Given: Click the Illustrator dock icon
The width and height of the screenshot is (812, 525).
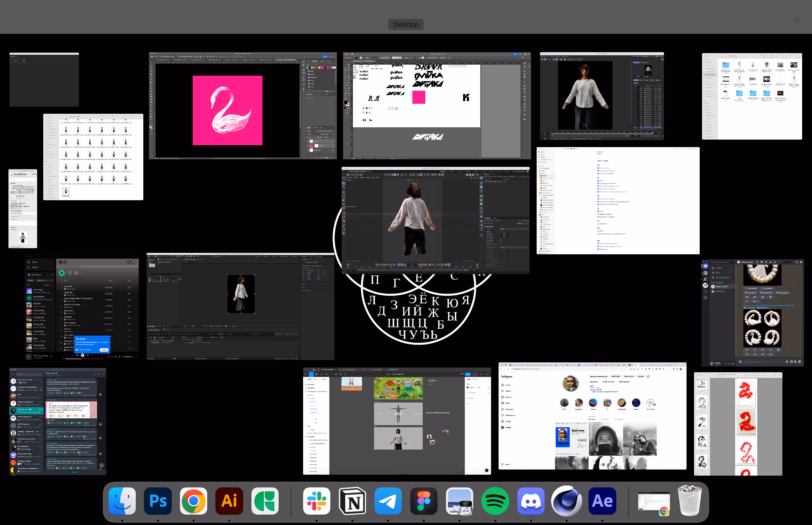Looking at the screenshot, I should [229, 501].
